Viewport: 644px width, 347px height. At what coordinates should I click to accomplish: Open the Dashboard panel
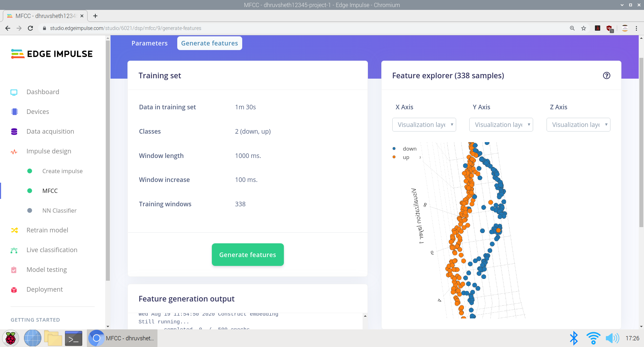coord(42,92)
